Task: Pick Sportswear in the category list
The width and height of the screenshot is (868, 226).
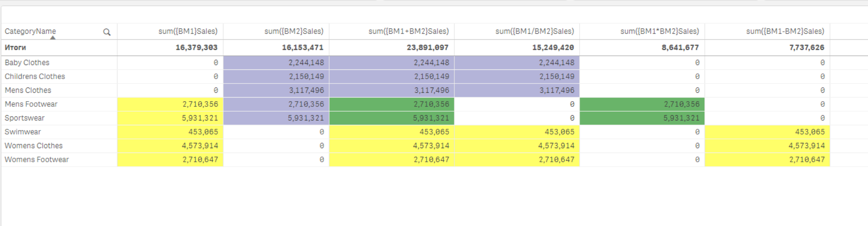Action: pyautogui.click(x=25, y=118)
